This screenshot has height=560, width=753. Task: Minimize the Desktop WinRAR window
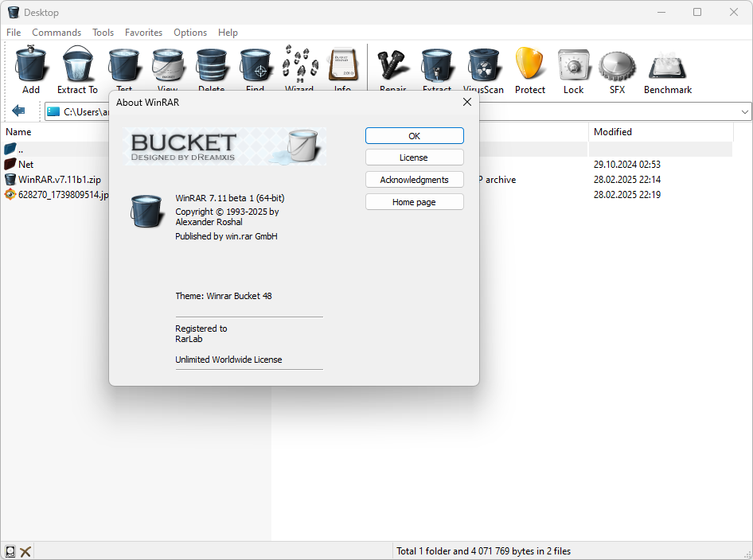pyautogui.click(x=661, y=12)
